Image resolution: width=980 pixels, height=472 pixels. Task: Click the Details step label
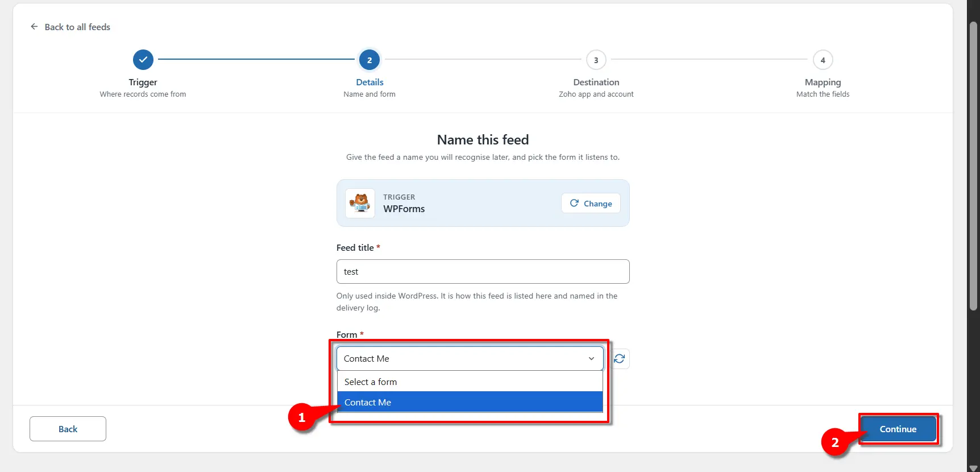tap(369, 82)
